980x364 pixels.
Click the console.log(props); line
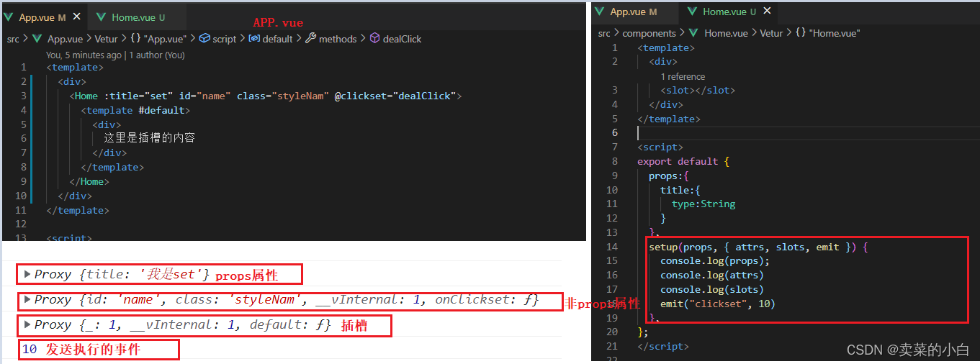point(715,261)
